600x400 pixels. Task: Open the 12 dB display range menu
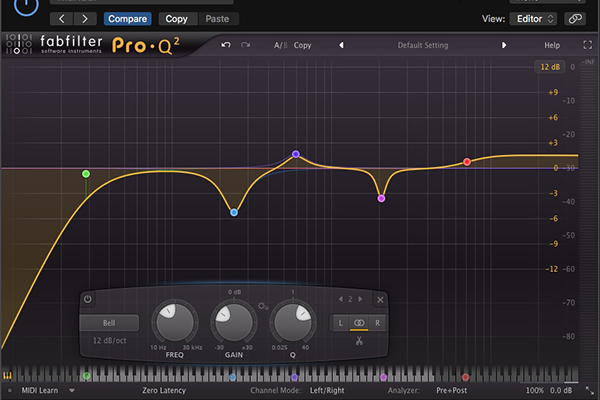click(550, 67)
